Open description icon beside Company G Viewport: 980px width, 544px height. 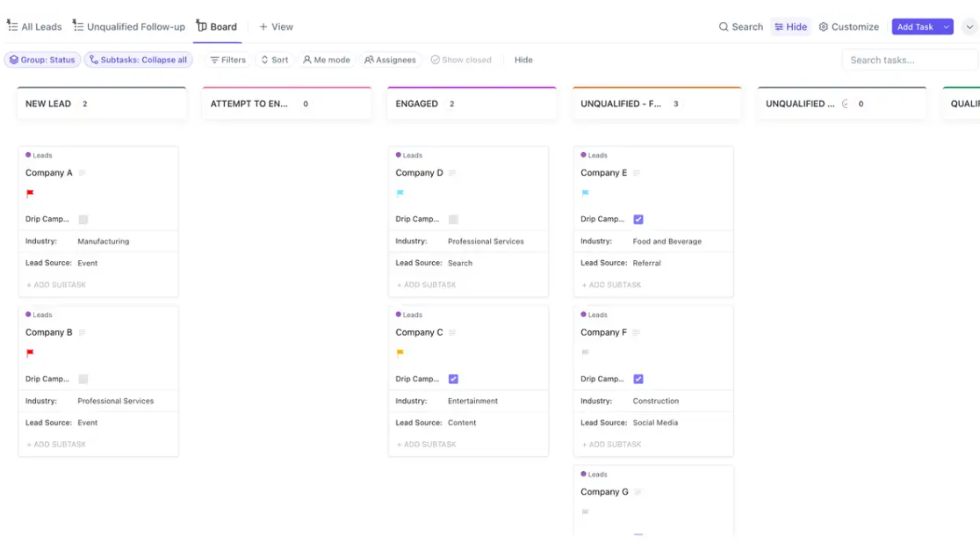638,492
